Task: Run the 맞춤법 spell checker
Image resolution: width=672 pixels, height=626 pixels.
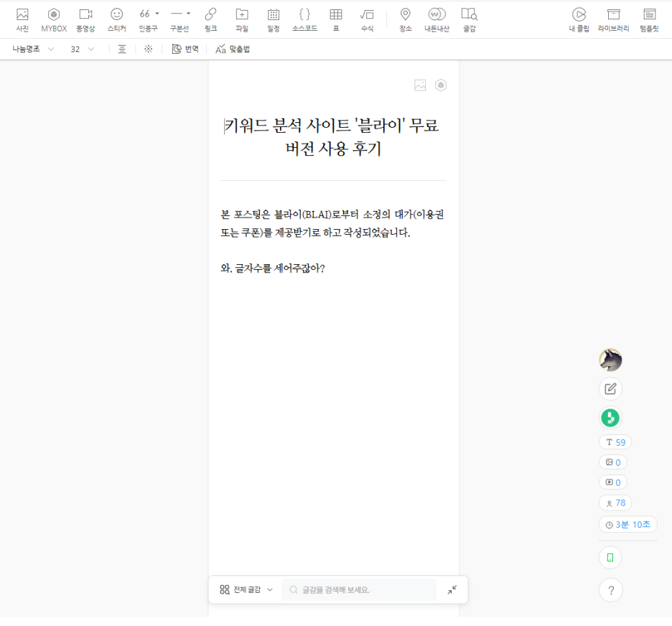Action: (233, 50)
